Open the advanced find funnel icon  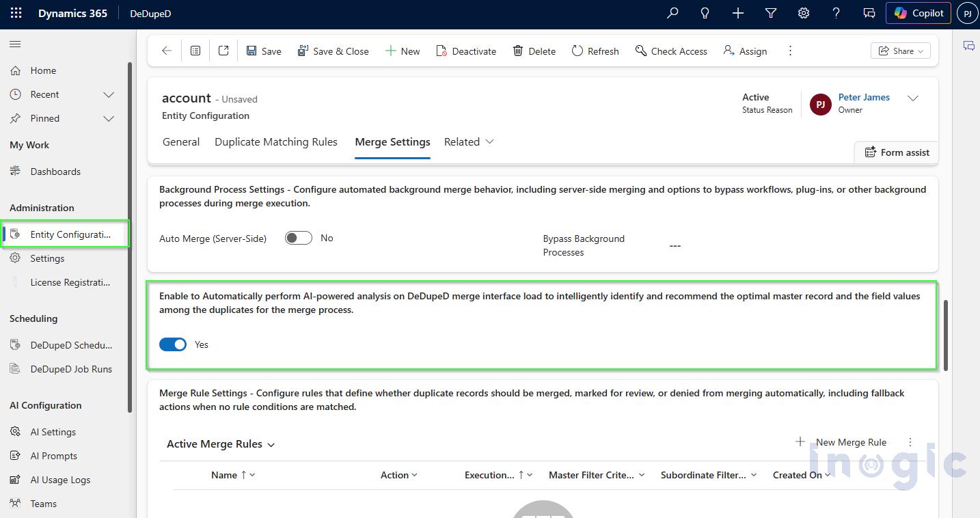(x=771, y=13)
